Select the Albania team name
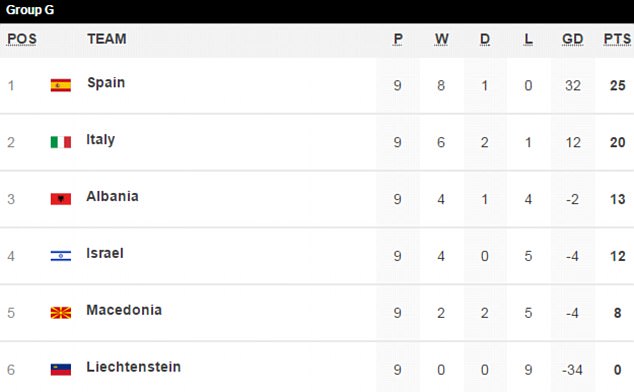Screen dimensions: 634x392 coord(112,196)
